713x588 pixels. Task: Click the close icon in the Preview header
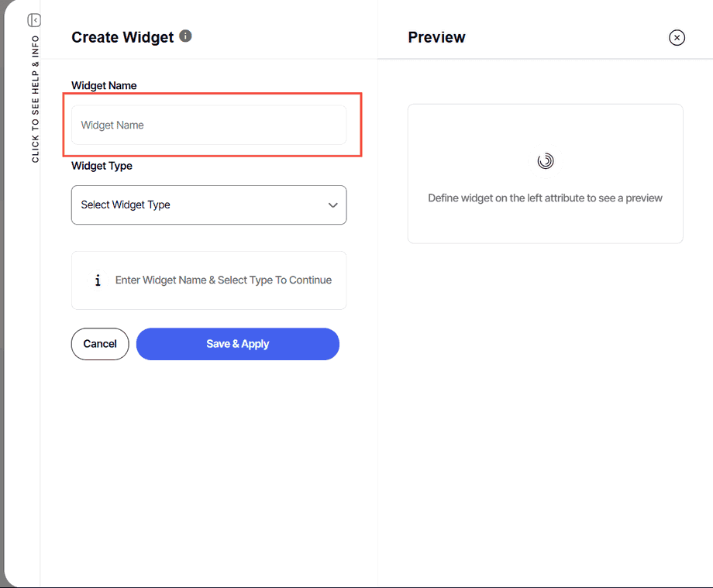point(677,37)
